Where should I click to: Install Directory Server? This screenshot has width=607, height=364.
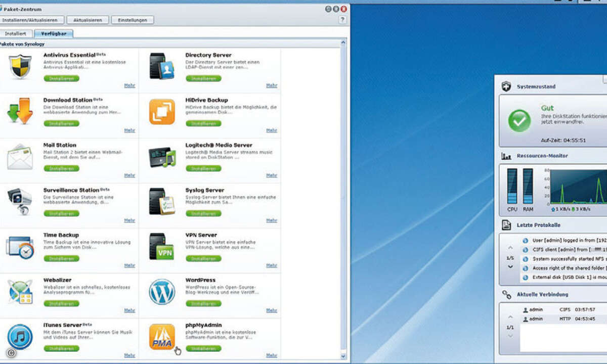(x=203, y=78)
